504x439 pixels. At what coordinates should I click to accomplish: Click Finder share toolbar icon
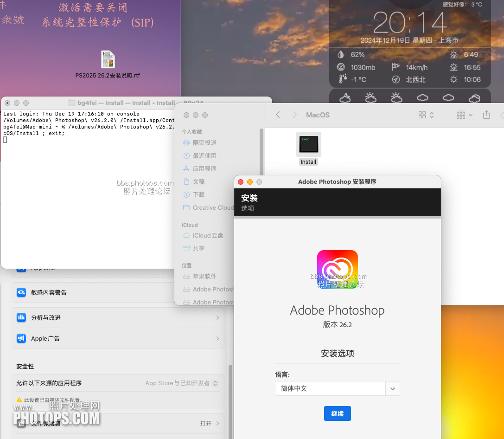point(486,115)
